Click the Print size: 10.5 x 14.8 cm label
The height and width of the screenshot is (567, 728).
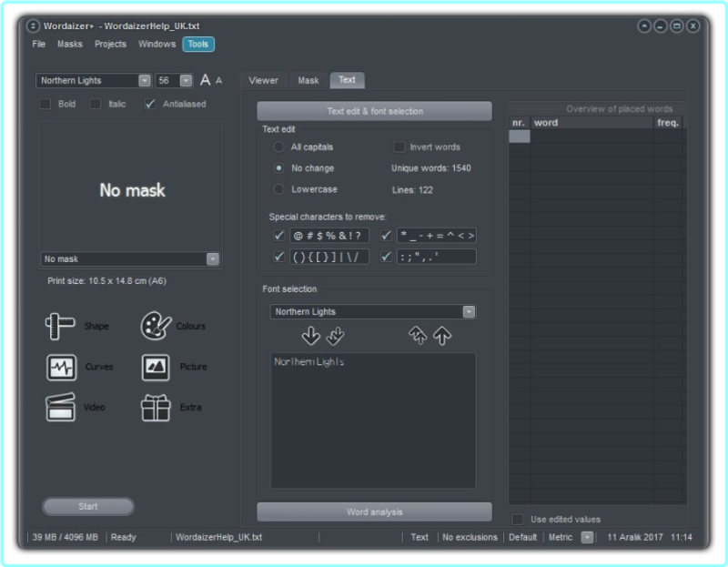tap(106, 281)
